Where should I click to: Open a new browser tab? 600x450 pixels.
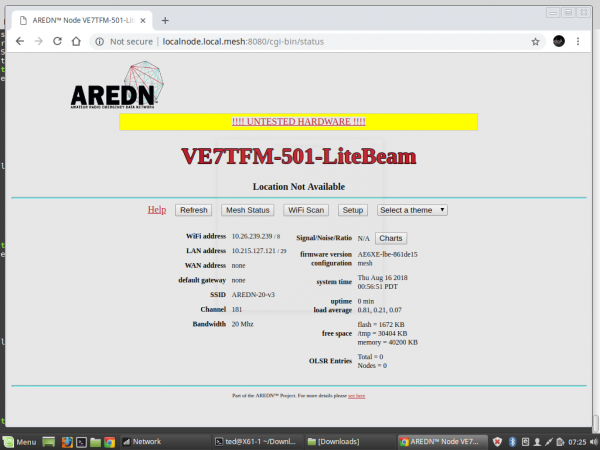(165, 21)
